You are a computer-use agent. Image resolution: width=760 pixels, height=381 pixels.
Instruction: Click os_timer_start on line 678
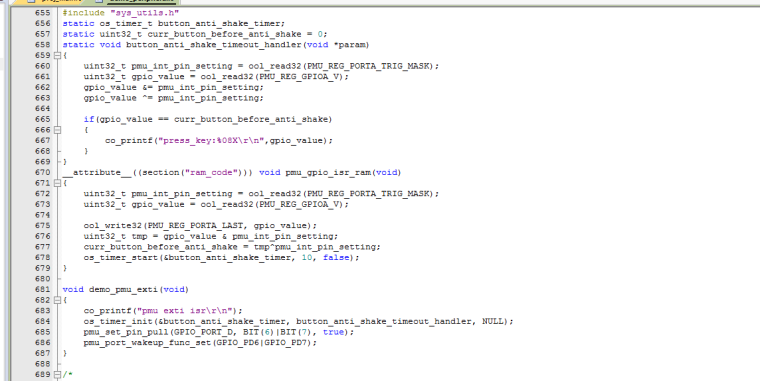pos(121,258)
